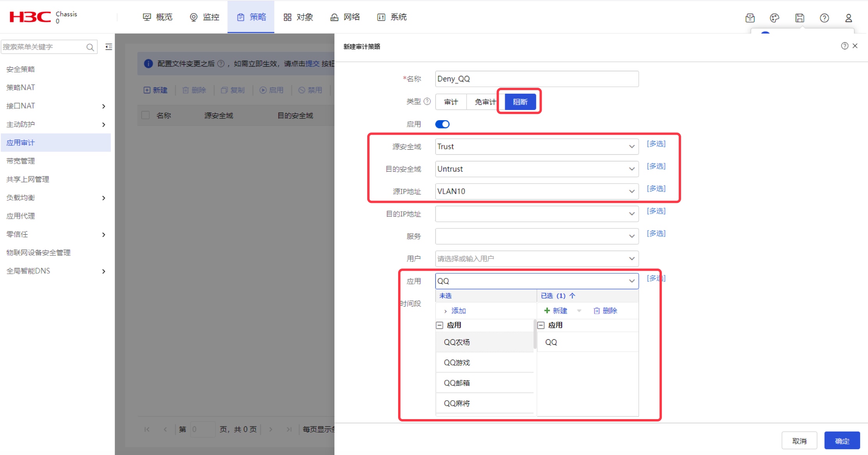Select QQ游戏 in the unselected list
Screen dimensions: 868x455
[x=484, y=363]
